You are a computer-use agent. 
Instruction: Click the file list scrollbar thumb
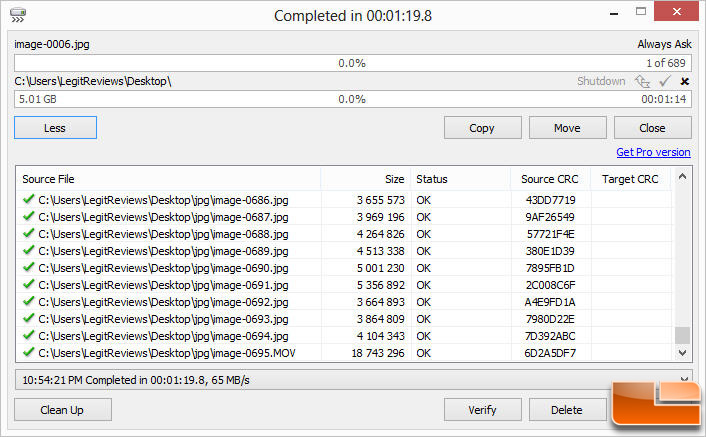pos(683,335)
